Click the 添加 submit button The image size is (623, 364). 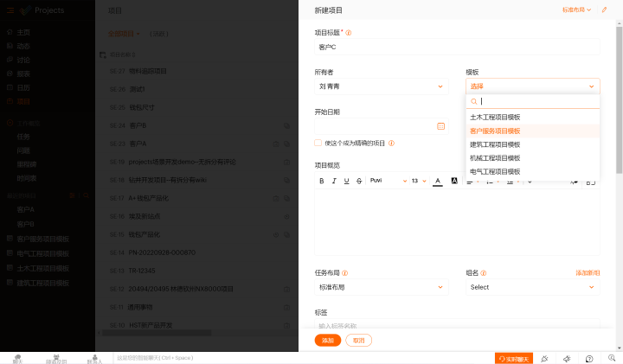(328, 341)
